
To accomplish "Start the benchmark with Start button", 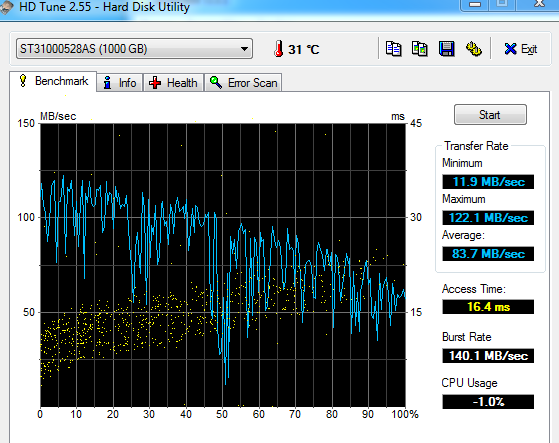I will [x=490, y=115].
